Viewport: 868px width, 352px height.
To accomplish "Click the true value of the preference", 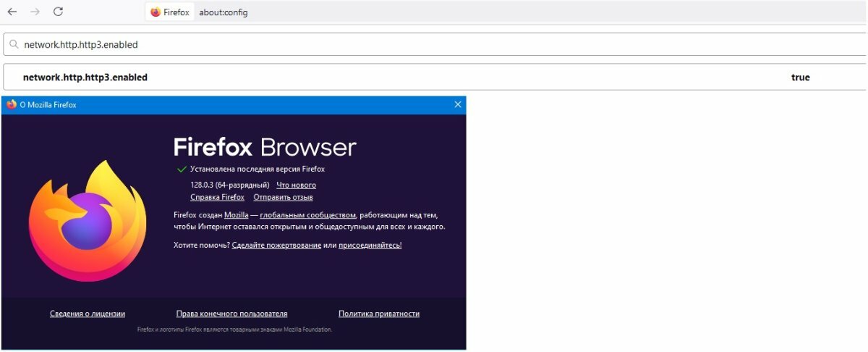I will click(x=801, y=77).
